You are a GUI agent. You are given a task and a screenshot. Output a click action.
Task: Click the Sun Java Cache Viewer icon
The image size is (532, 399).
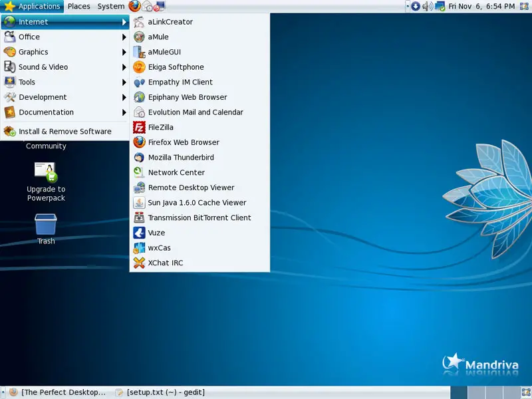(139, 203)
